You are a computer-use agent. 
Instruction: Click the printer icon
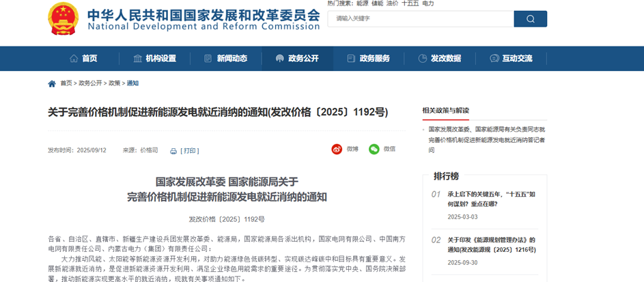click(x=173, y=151)
